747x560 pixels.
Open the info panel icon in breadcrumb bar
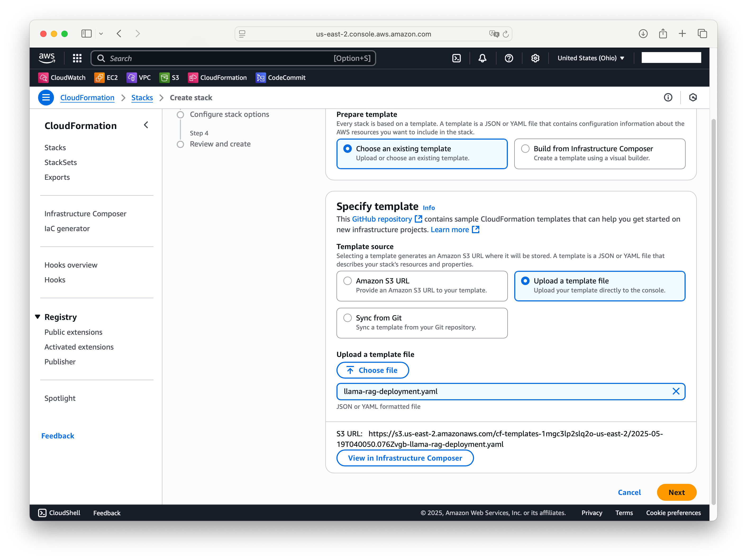click(x=668, y=98)
